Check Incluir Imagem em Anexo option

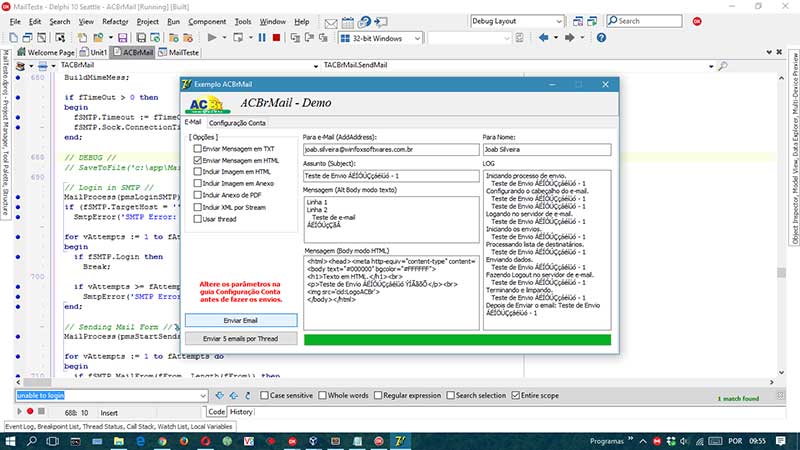pos(197,183)
